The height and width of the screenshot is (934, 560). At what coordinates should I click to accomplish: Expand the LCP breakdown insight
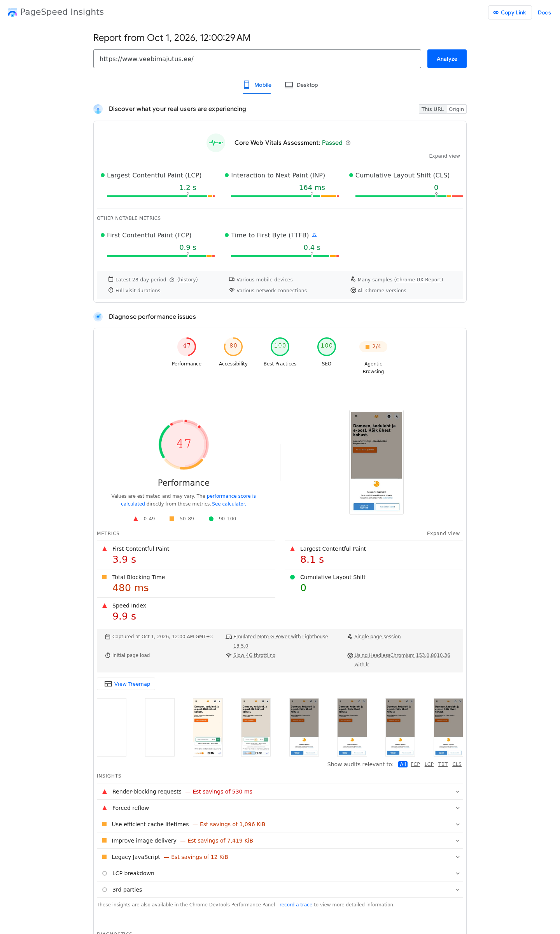[x=280, y=873]
